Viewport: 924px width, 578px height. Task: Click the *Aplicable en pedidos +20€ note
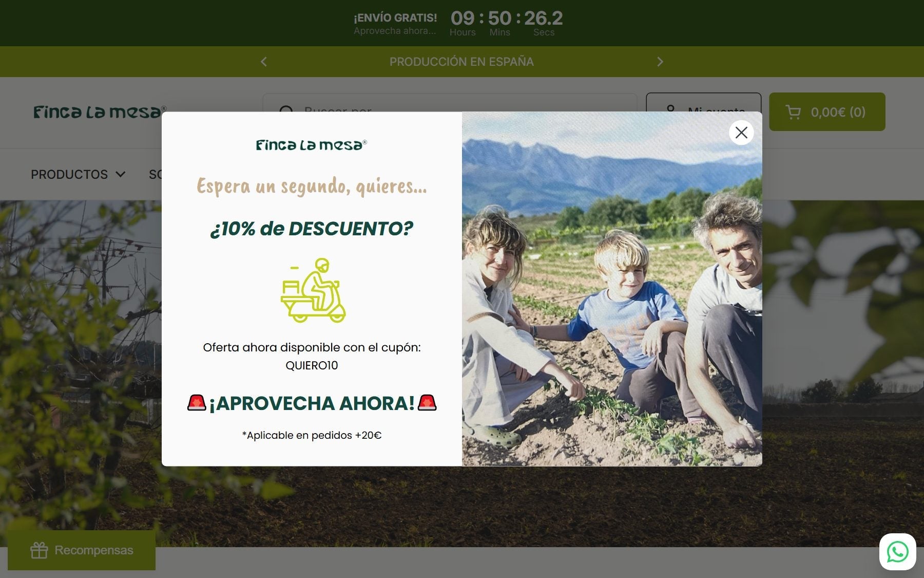[x=312, y=435]
